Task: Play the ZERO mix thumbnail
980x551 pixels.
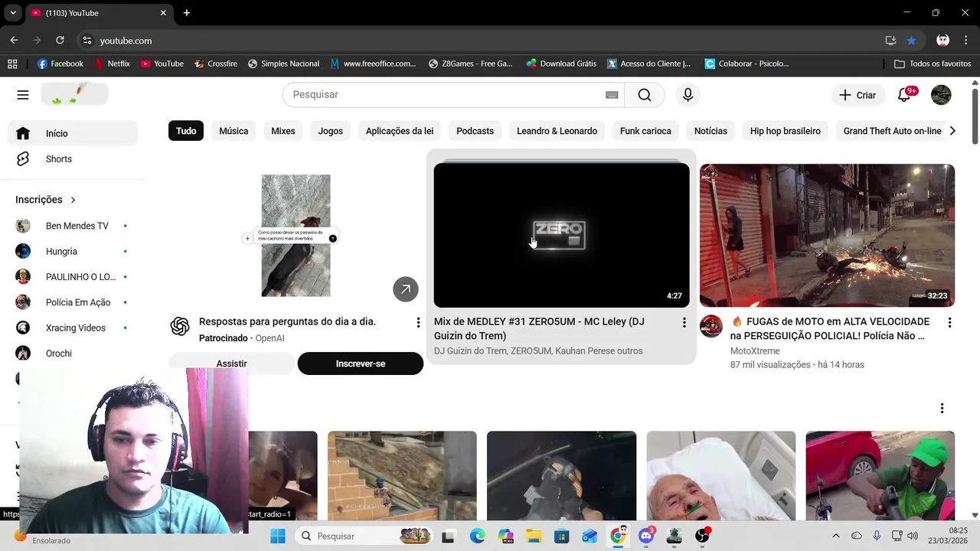Action: pos(561,236)
